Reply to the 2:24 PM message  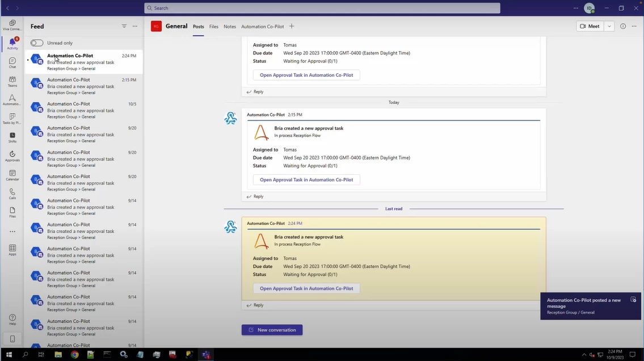tap(255, 305)
